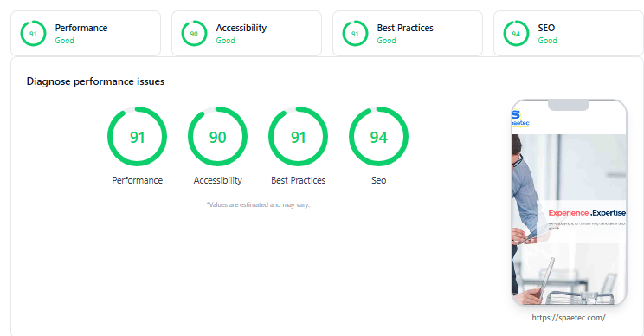Screen dimensions: 644x336
Task: Click the small 94 SEO gauge icon
Action: (516, 33)
